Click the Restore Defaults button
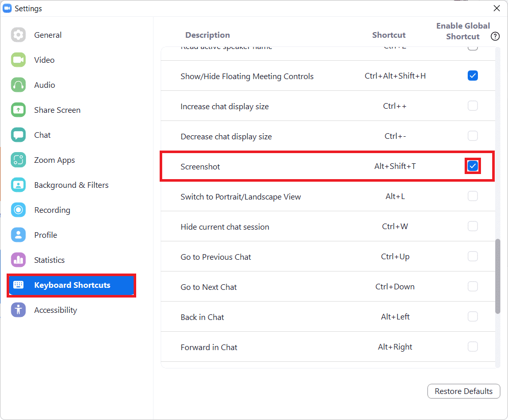508x420 pixels. 463,391
